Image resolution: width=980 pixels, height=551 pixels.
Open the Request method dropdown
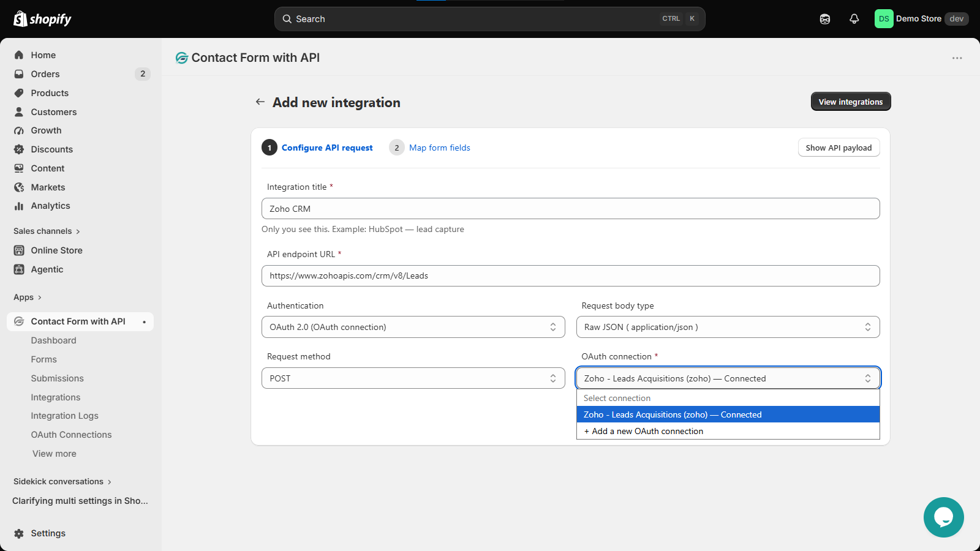[x=413, y=378]
